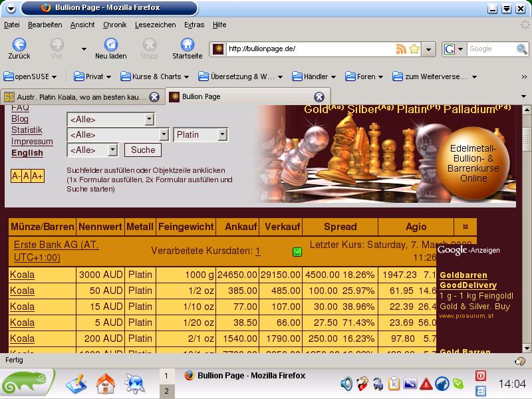This screenshot has width=532, height=399.
Task: Open the Erste Bank AG link
Action: [x=57, y=251]
